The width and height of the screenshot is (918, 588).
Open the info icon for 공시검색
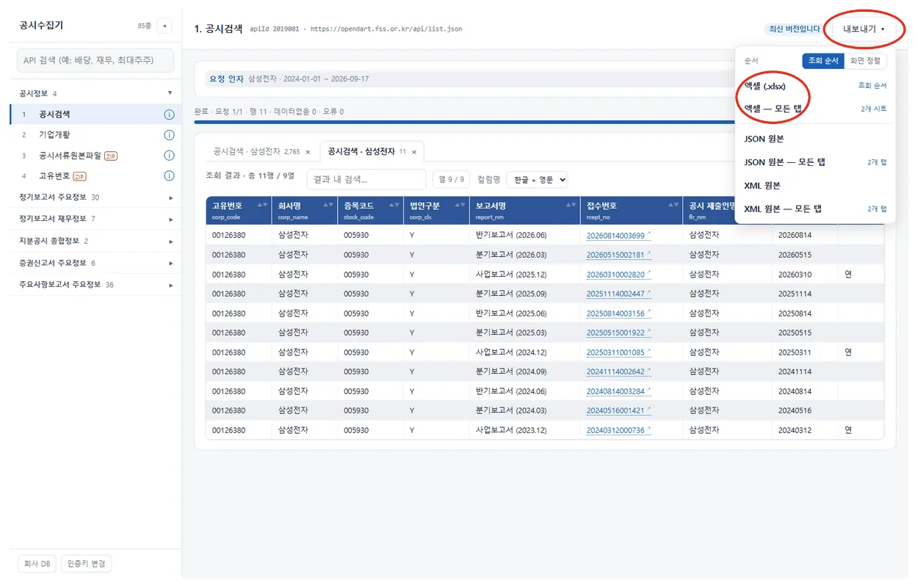(x=169, y=115)
